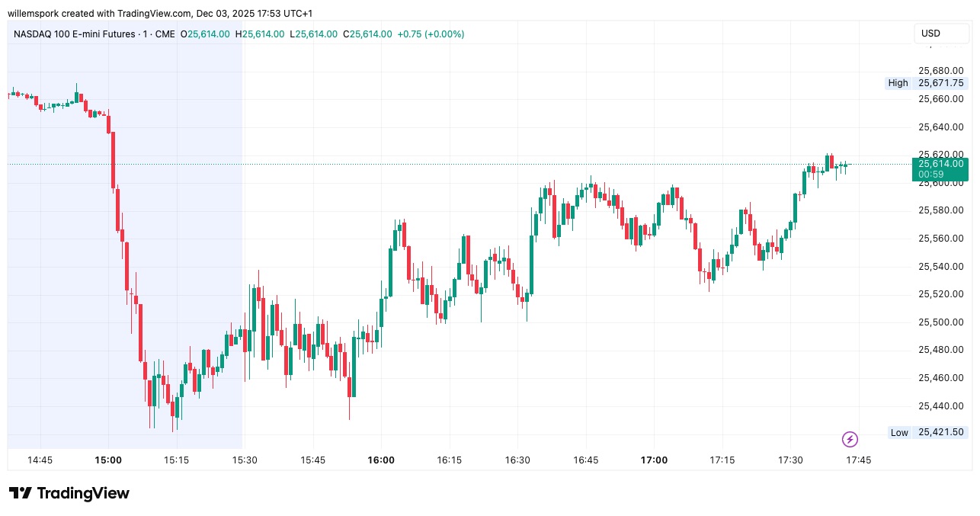The height and width of the screenshot is (516, 980).
Task: Click the TradingView logo icon at bottom left
Action: coord(21,493)
